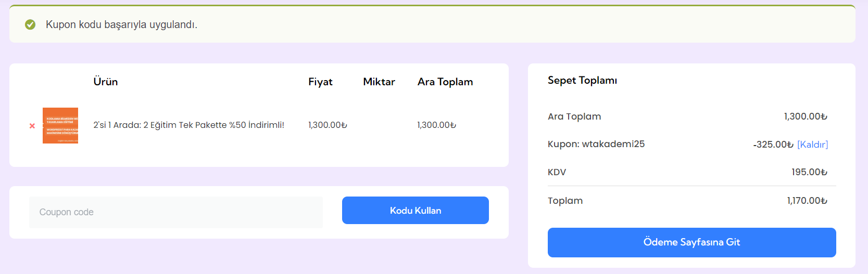Click the -325.00₺ coupon discount amount
The image size is (868, 274).
tap(773, 145)
